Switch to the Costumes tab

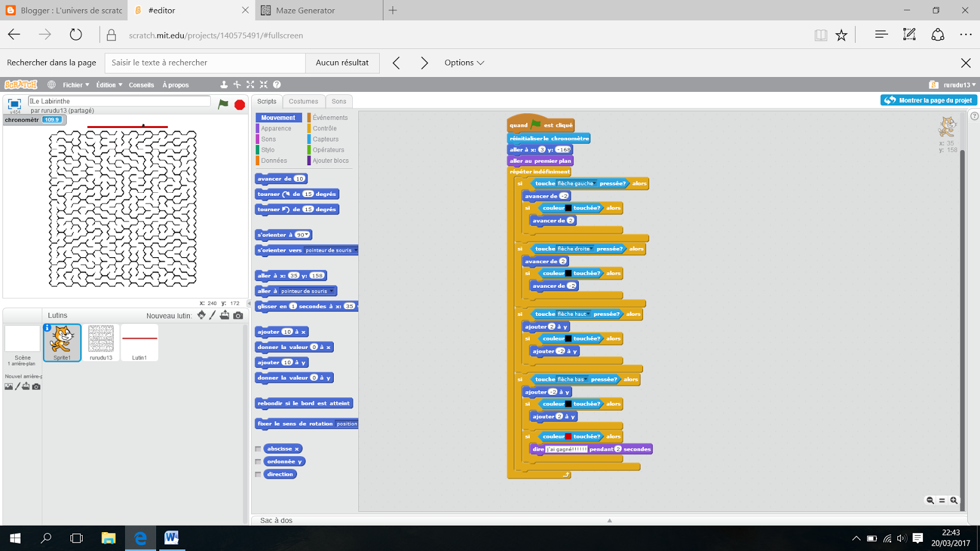click(x=304, y=101)
